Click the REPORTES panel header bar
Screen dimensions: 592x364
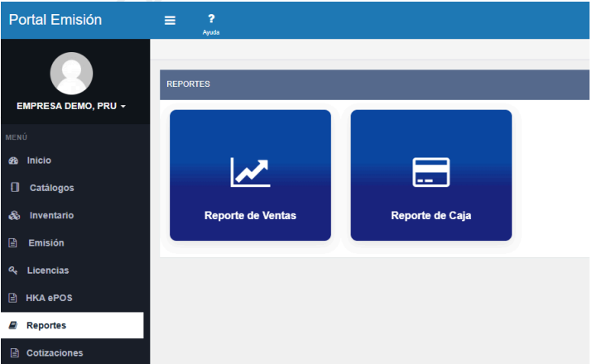(373, 84)
